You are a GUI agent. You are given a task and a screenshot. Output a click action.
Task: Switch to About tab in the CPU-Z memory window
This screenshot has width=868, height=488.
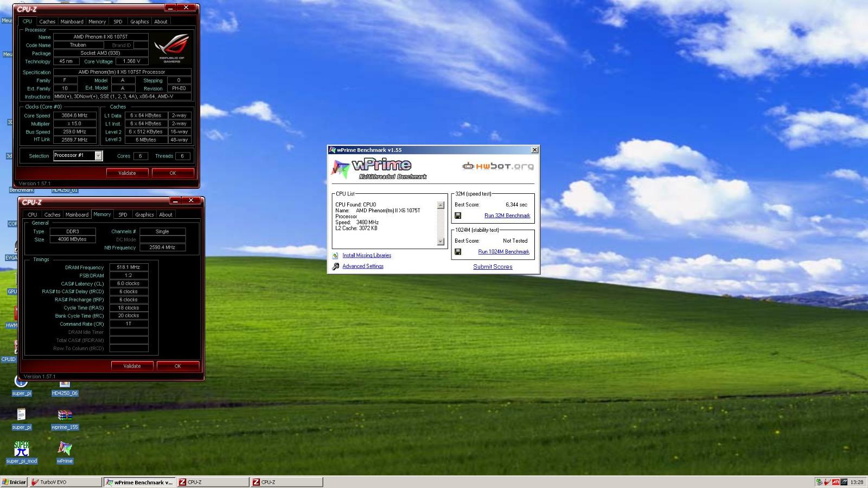[x=165, y=214]
